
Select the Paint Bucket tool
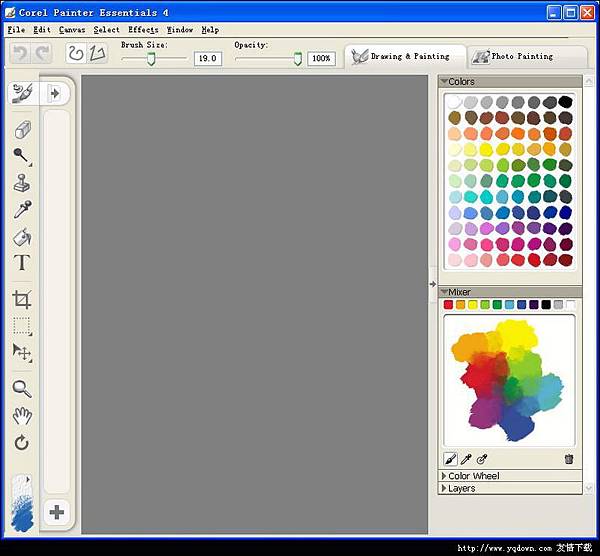[22, 237]
